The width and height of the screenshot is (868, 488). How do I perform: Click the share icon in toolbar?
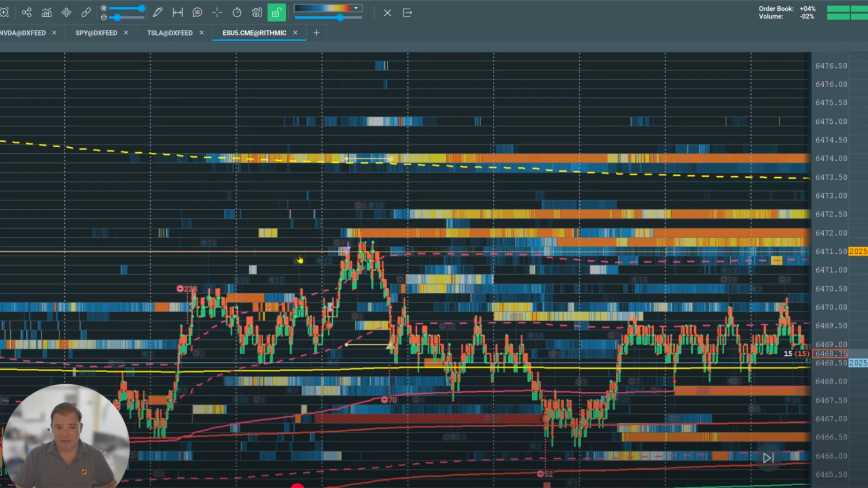pos(27,13)
